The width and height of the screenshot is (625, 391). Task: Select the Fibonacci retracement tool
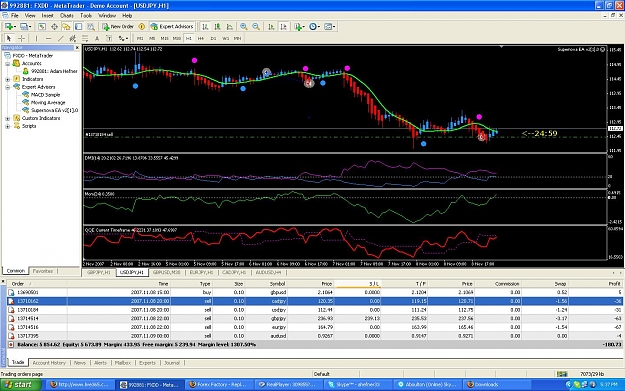point(85,38)
